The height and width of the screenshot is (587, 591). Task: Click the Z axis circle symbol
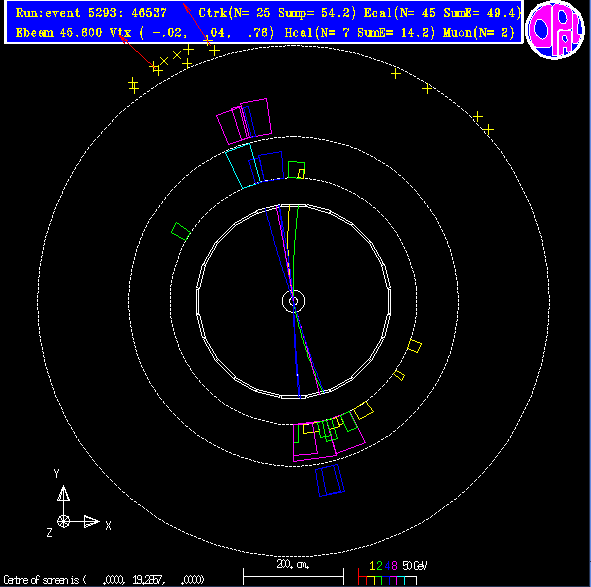[63, 522]
